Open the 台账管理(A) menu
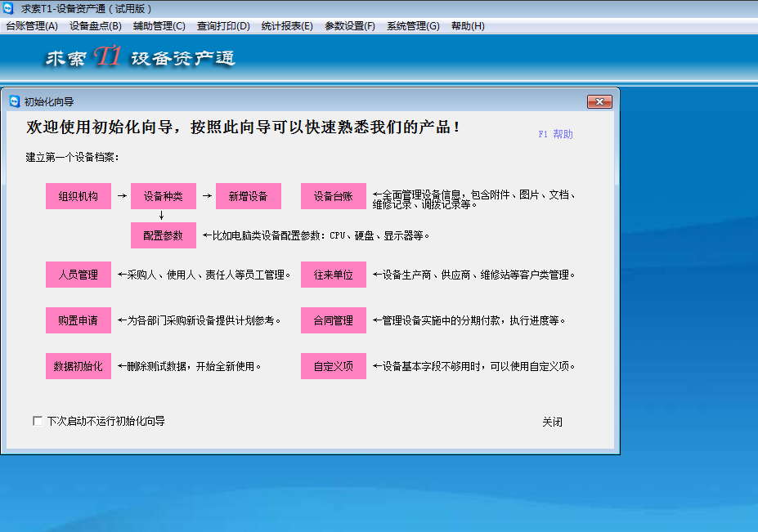Image resolution: width=758 pixels, height=532 pixels. coord(32,26)
